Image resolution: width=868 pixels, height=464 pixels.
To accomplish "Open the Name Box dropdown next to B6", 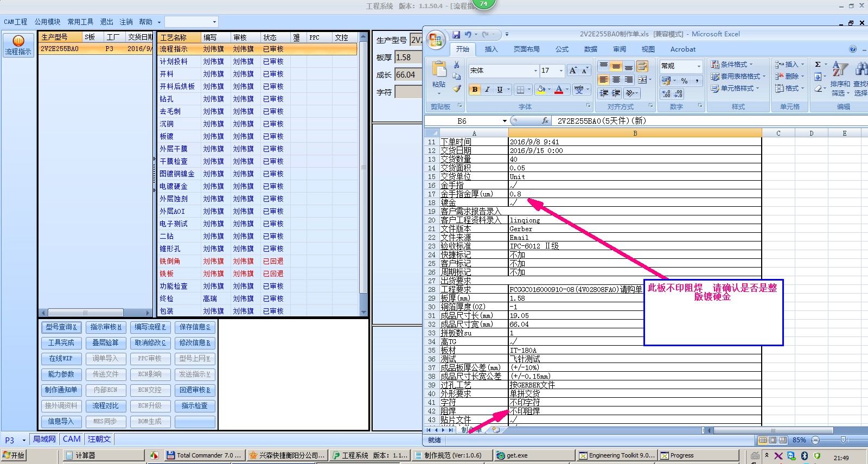I will pyautogui.click(x=505, y=121).
